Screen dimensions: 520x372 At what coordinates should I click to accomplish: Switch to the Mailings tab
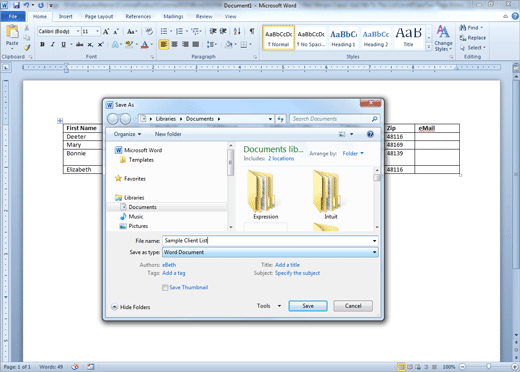[x=173, y=16]
